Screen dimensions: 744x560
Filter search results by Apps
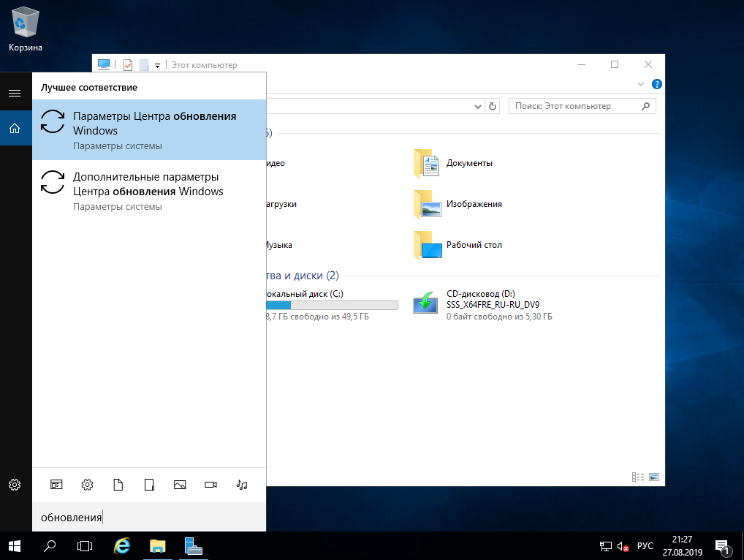click(x=56, y=484)
